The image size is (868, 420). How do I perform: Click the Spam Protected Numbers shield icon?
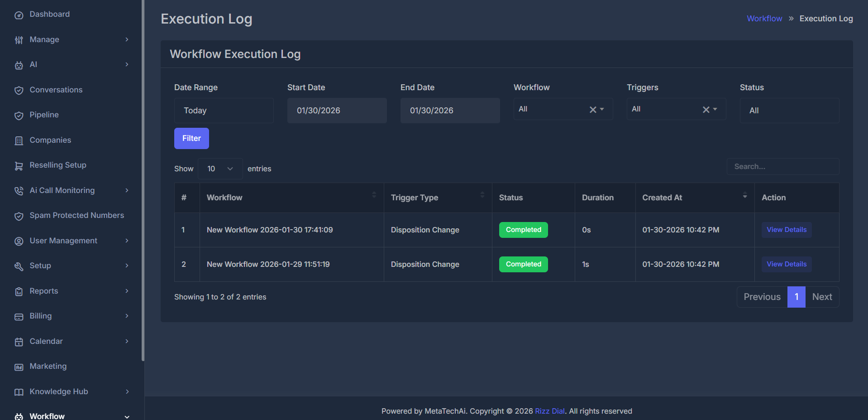point(19,216)
